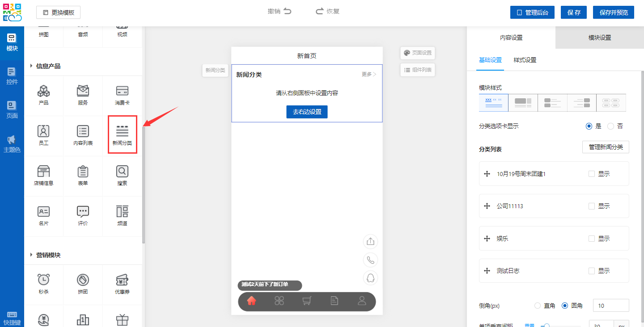The image size is (644, 327).
Task: Open the 样式设置 tab
Action: (525, 60)
